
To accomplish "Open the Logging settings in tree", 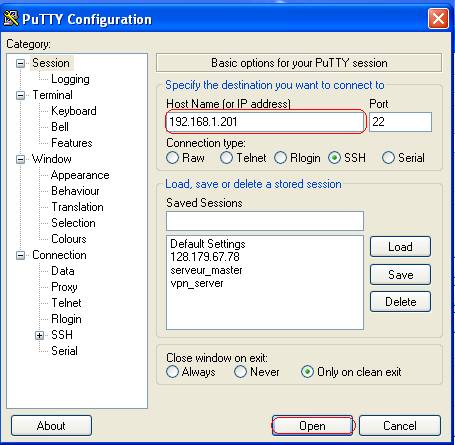I will click(x=70, y=79).
